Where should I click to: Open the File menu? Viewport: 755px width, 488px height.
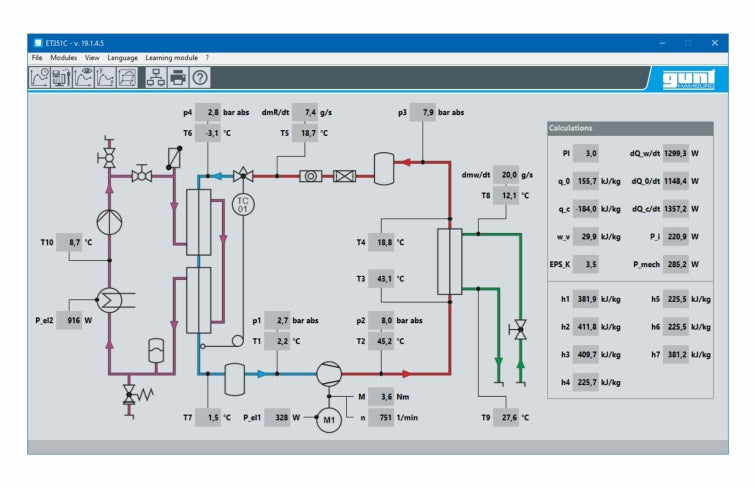click(37, 58)
